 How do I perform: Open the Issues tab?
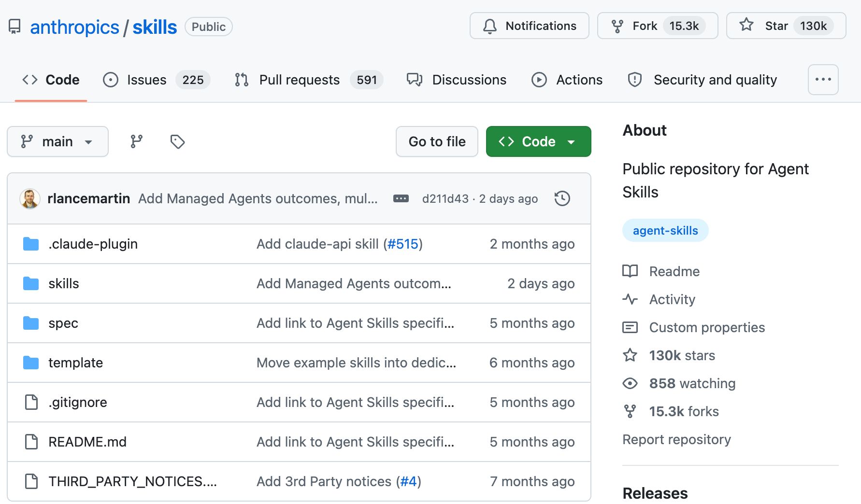[157, 80]
